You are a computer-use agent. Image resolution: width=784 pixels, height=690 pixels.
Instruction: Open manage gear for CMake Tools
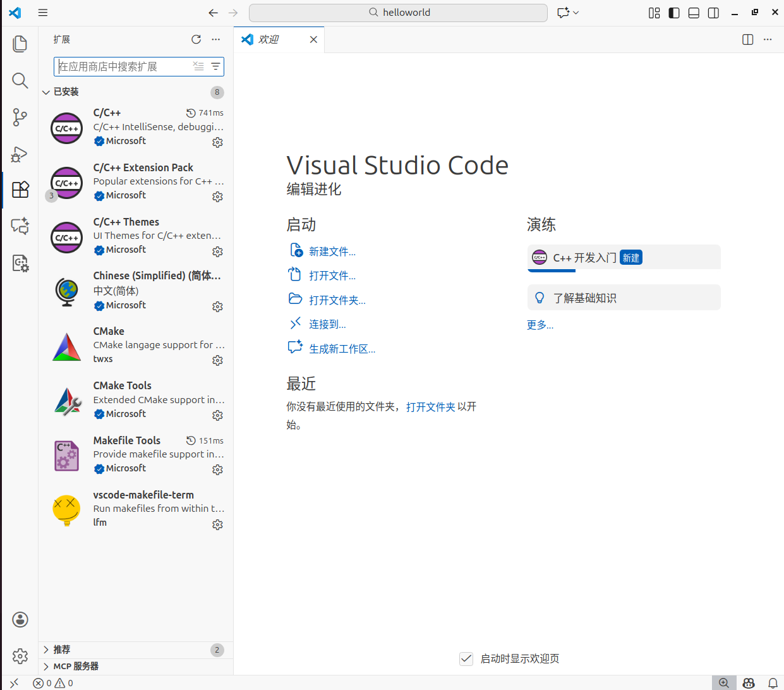click(217, 415)
